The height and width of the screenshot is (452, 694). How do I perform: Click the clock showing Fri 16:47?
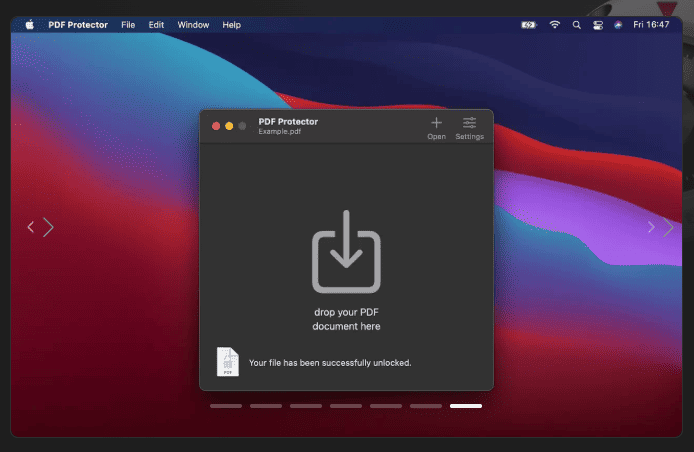point(651,25)
